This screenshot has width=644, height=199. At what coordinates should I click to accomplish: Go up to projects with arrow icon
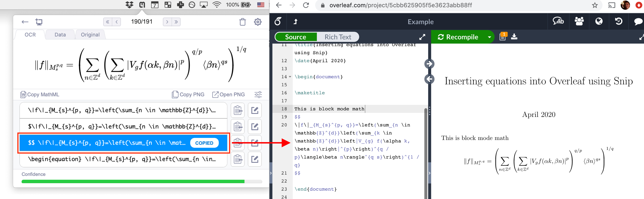point(295,22)
